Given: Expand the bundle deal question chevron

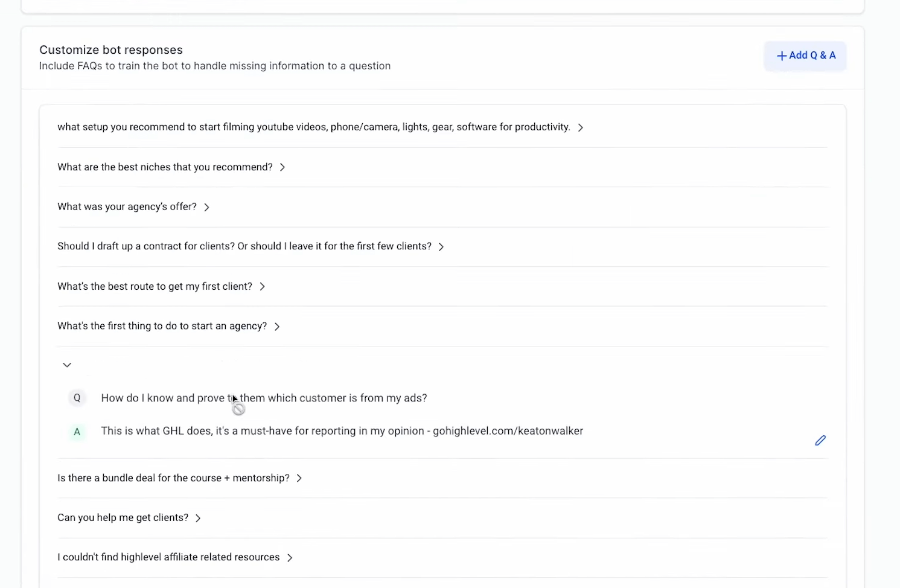Looking at the screenshot, I should click(299, 478).
